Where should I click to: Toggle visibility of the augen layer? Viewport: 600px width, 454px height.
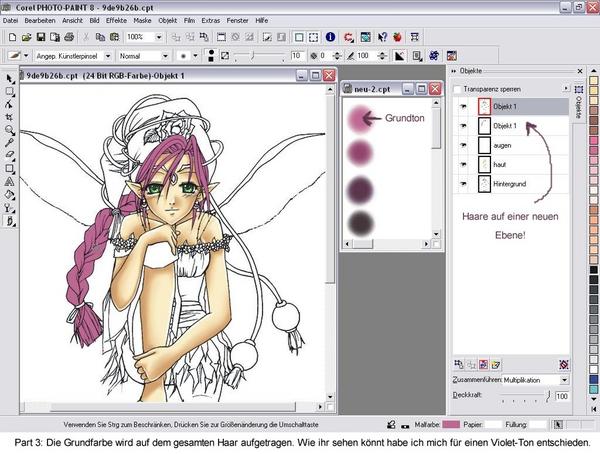click(x=463, y=145)
